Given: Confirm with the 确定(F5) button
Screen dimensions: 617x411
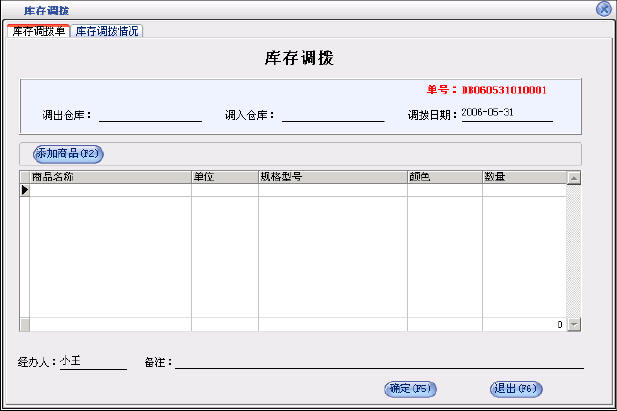Looking at the screenshot, I should 410,389.
